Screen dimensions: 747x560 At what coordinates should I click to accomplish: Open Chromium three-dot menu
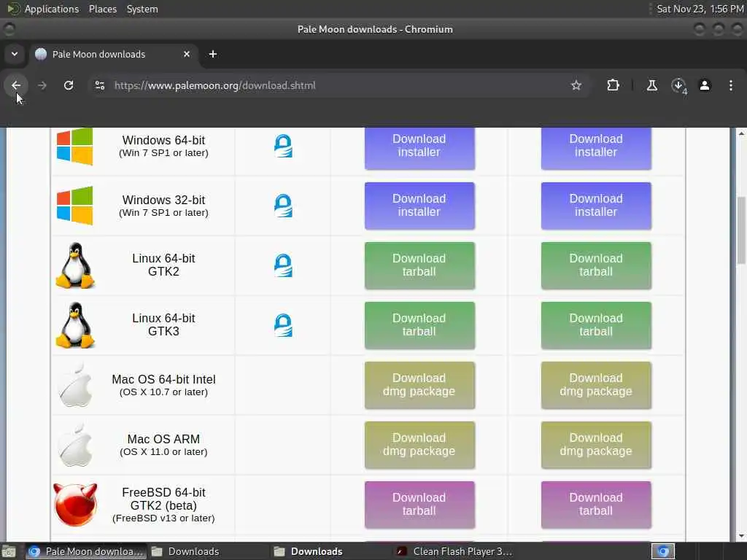pos(731,85)
